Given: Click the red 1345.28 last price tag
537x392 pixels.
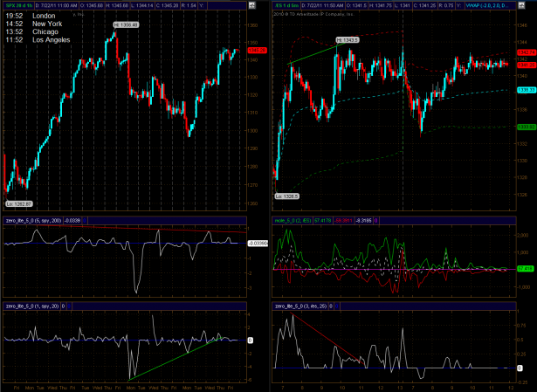Looking at the screenshot, I should [x=257, y=51].
